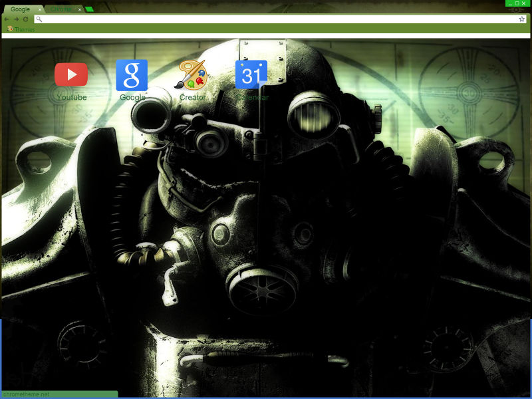The image size is (532, 399).
Task: Click the search magnifier in the address bar
Action: tap(39, 19)
